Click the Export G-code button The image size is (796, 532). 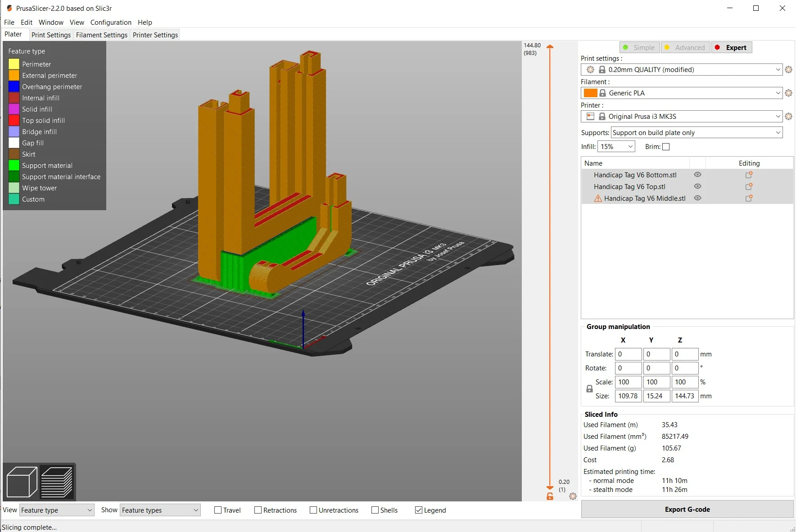(x=687, y=509)
